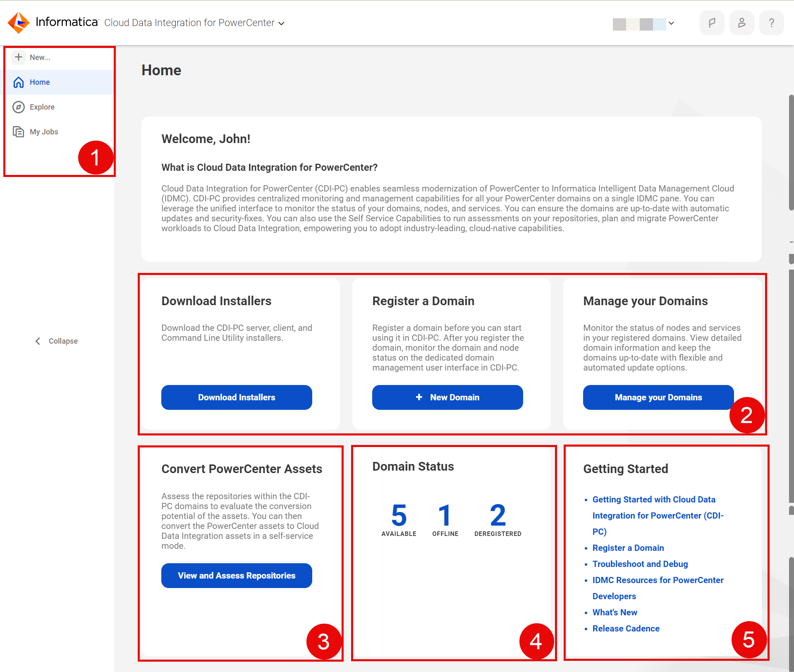Go to Home in the sidebar
This screenshot has width=794, height=672.
(x=60, y=82)
